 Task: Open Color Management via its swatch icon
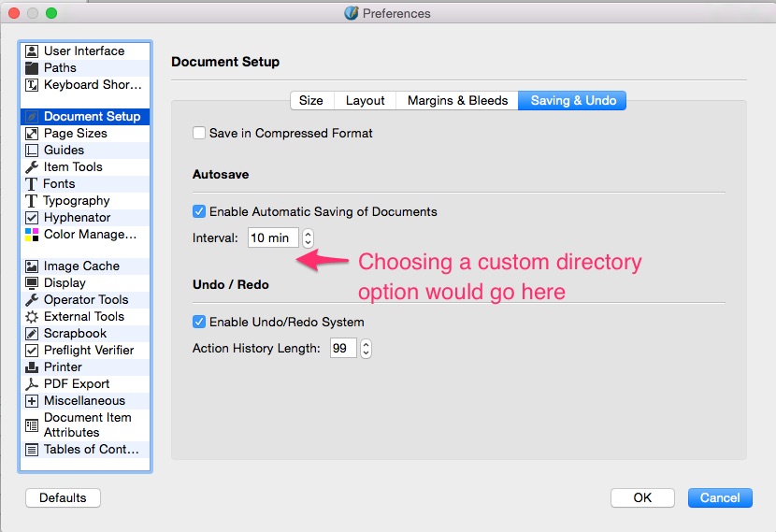pyautogui.click(x=32, y=235)
